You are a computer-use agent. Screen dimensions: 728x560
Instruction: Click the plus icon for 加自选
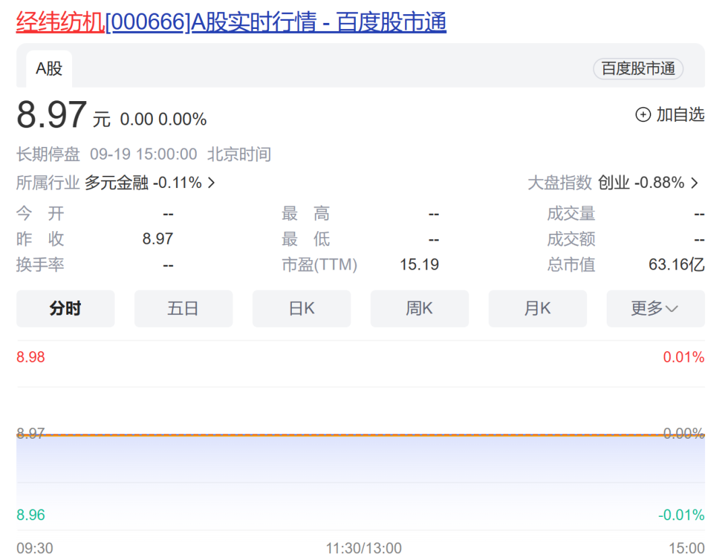(x=643, y=115)
